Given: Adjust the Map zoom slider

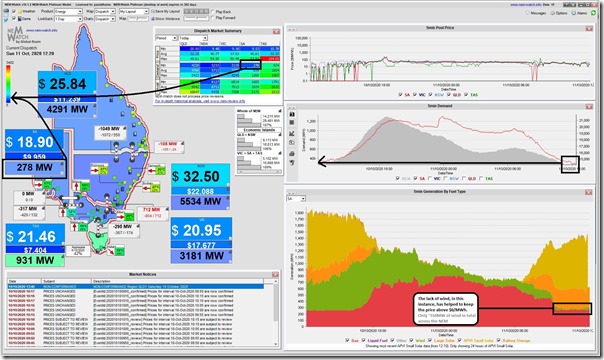Looking at the screenshot, I should 138,18.
